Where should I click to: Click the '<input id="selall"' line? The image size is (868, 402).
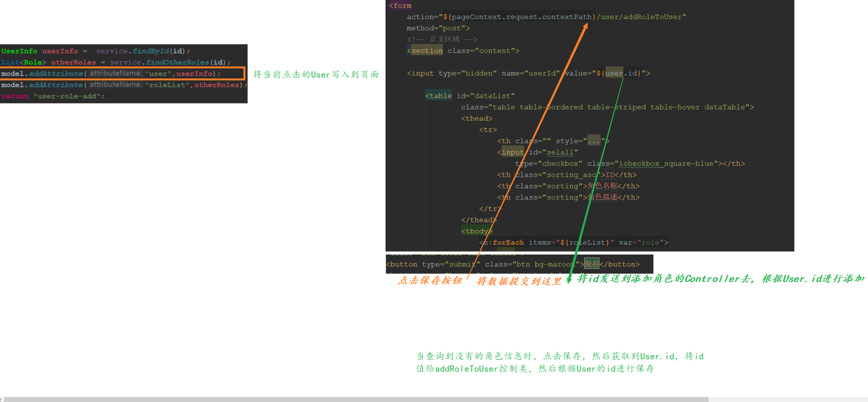point(537,152)
